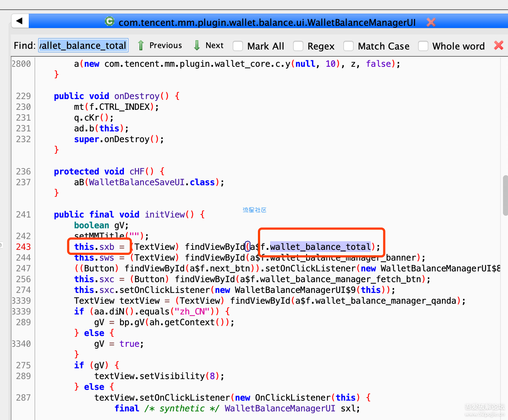Click wallet_balance_manager_fetch_btn identifier
This screenshot has height=420, width=508.
click(x=341, y=279)
